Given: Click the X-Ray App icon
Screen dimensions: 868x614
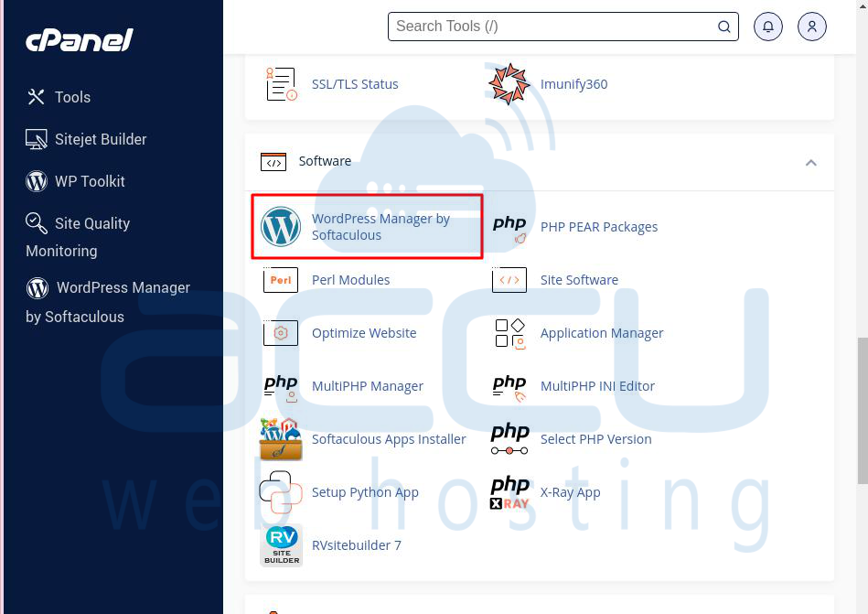Looking at the screenshot, I should coord(509,492).
